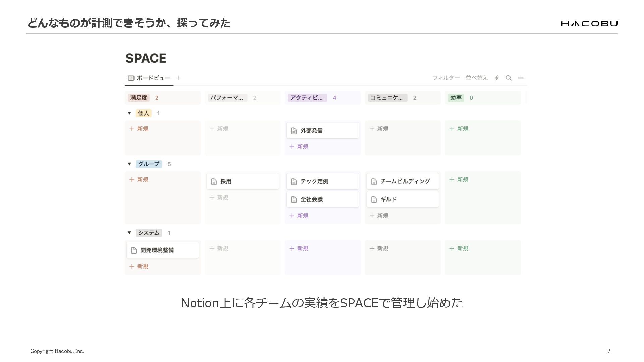The width and height of the screenshot is (644, 362).
Task: Click the page icon on チームビルディング card
Action: 374,182
